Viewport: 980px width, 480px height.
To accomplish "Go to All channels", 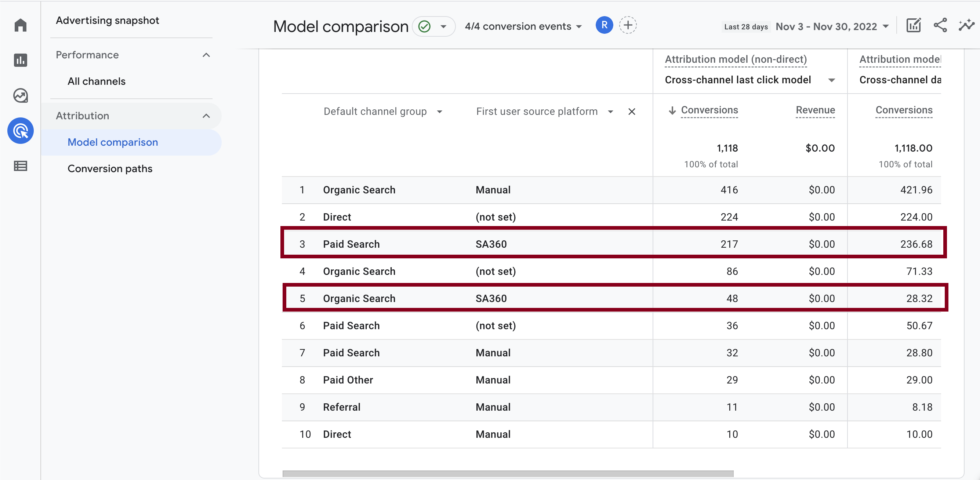I will click(x=97, y=81).
